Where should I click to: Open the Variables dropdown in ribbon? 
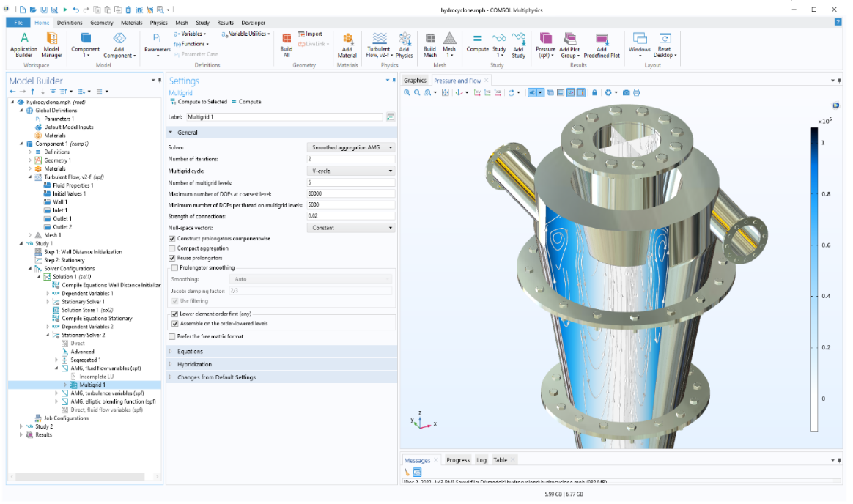[191, 34]
